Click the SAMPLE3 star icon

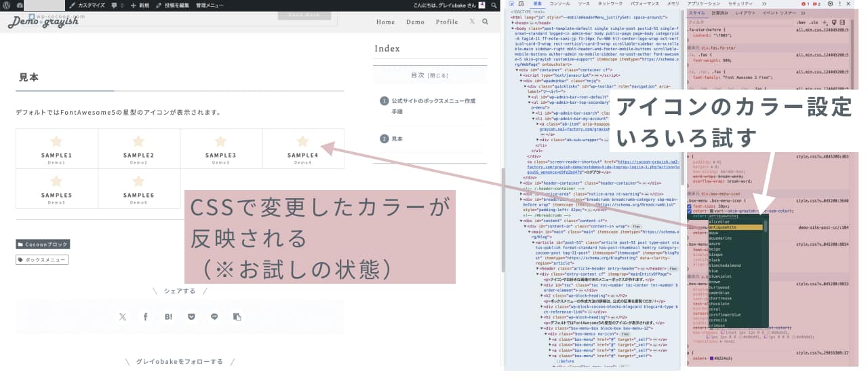click(220, 141)
